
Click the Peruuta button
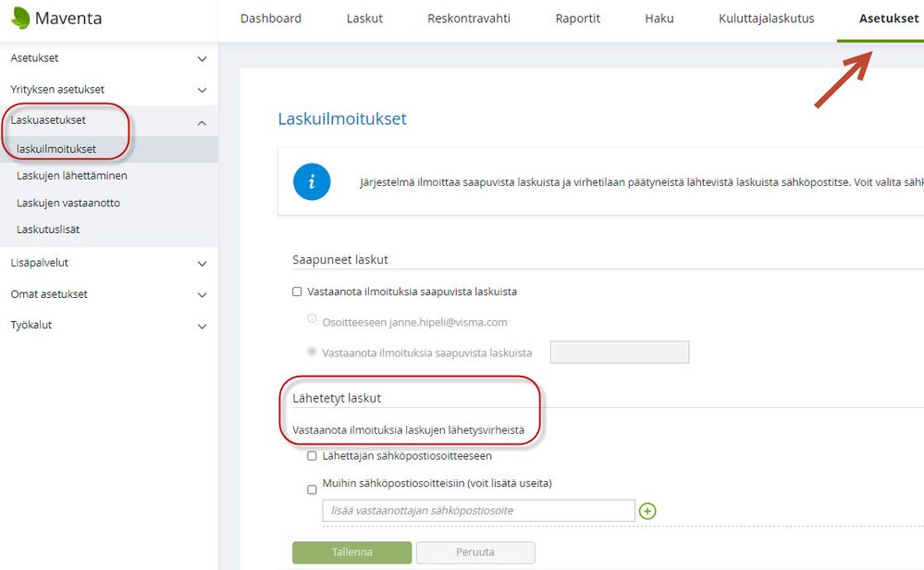pos(475,552)
